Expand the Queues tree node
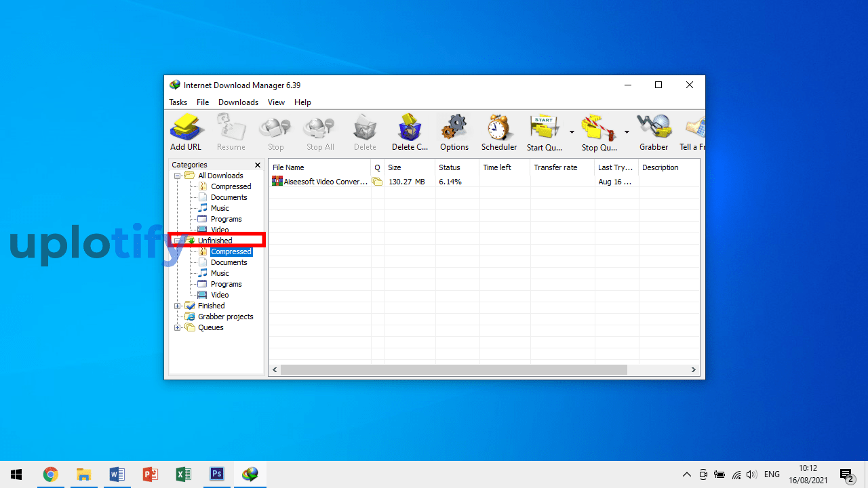 point(177,327)
